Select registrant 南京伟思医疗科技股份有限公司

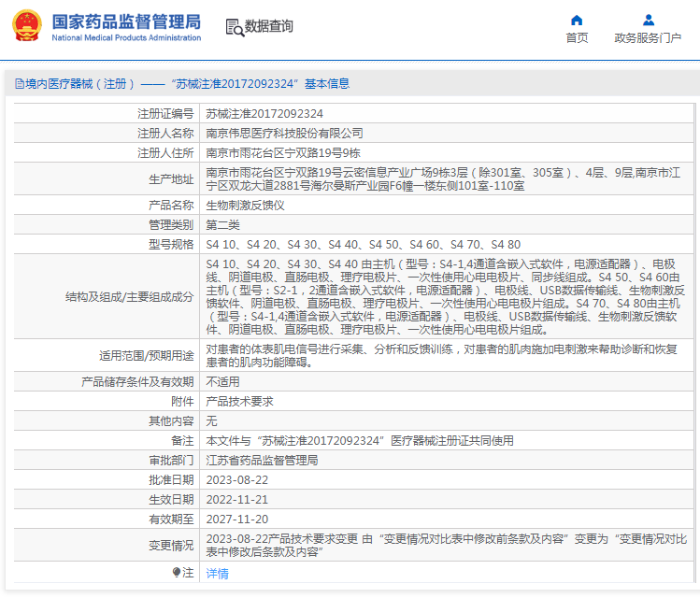click(284, 134)
